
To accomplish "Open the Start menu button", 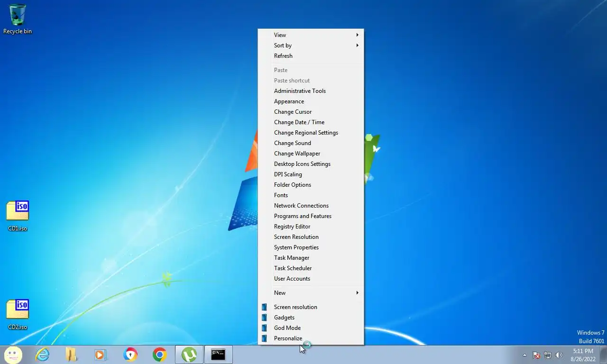I will [13, 355].
